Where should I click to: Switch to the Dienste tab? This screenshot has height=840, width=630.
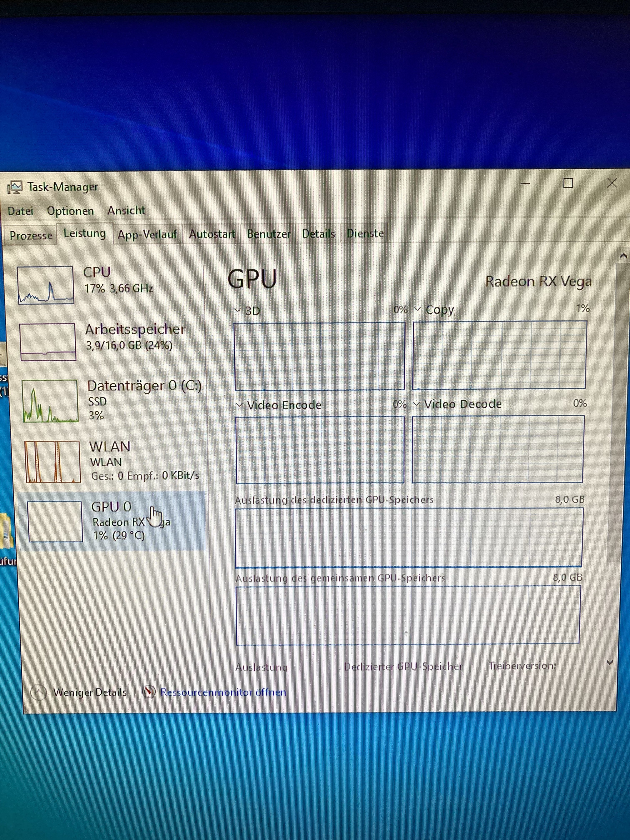point(365,233)
